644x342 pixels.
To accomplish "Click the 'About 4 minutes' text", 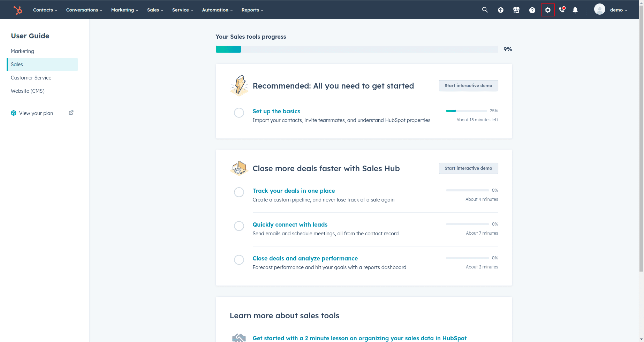I will pos(482,199).
